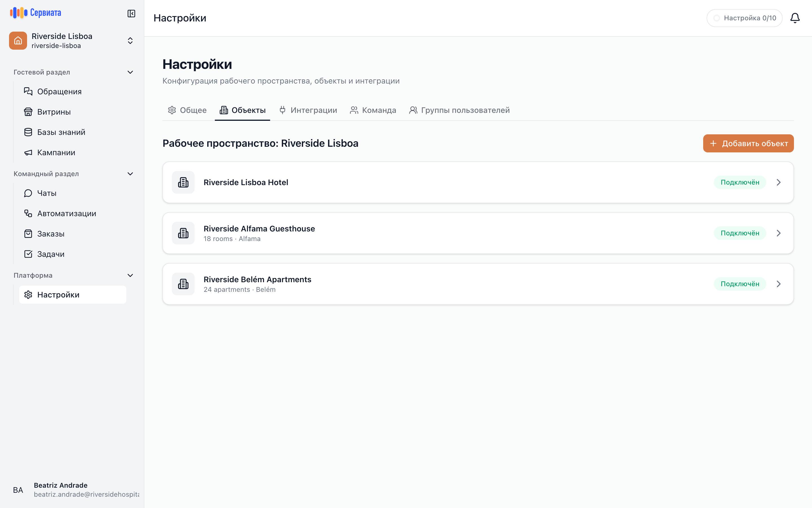Navigate to Кампании

[73, 152]
